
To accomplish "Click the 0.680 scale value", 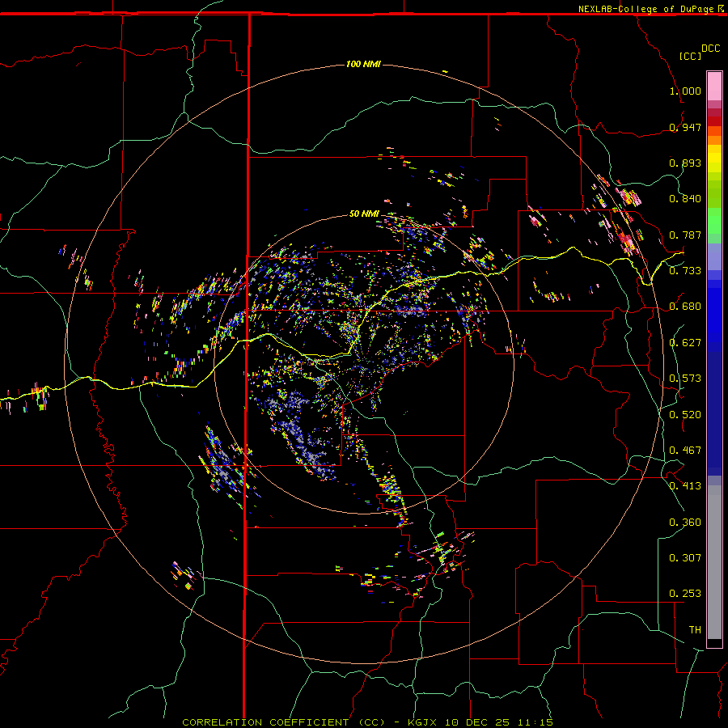I will [685, 307].
